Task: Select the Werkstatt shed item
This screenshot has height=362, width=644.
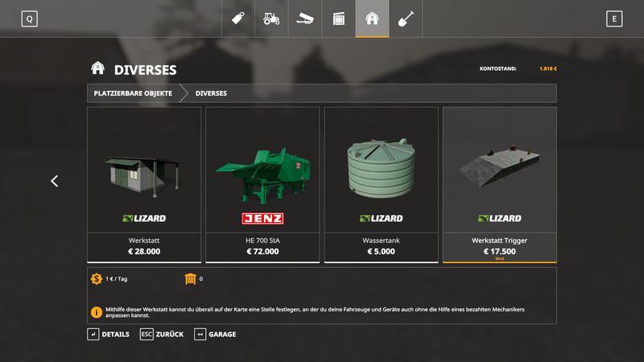Action: (x=144, y=185)
